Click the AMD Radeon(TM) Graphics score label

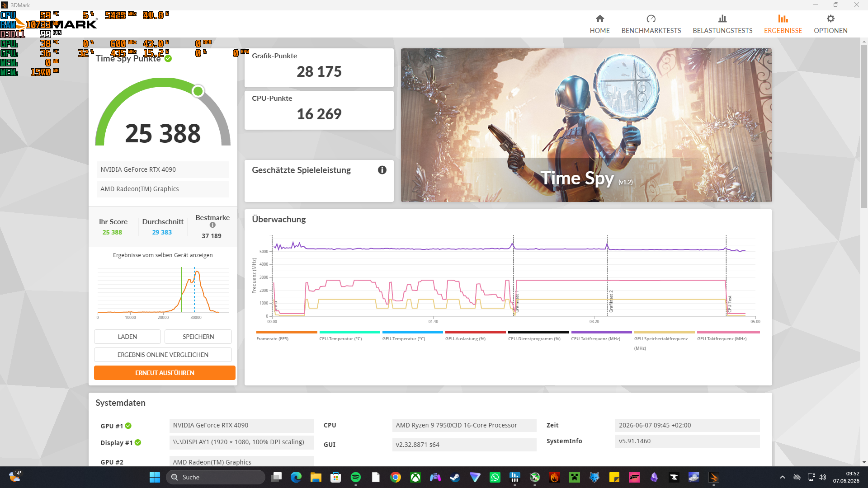point(163,189)
